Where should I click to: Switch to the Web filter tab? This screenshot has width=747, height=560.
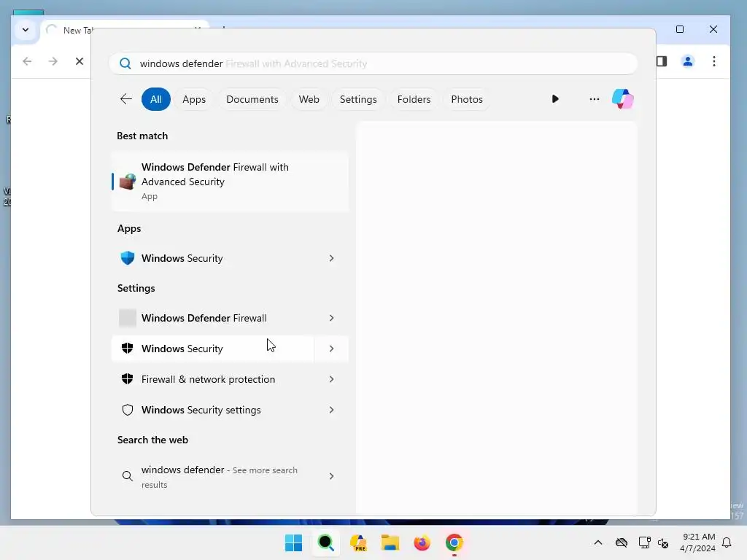[309, 99]
